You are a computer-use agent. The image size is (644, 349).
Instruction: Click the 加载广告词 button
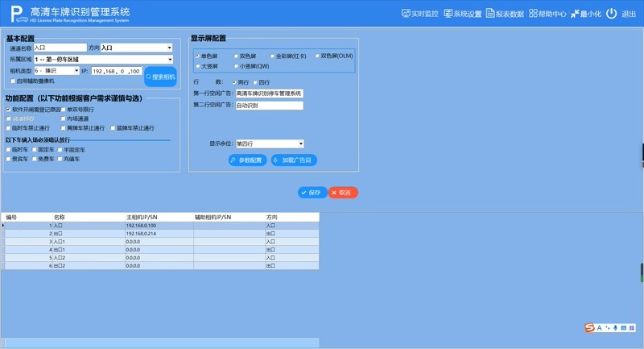(x=295, y=160)
